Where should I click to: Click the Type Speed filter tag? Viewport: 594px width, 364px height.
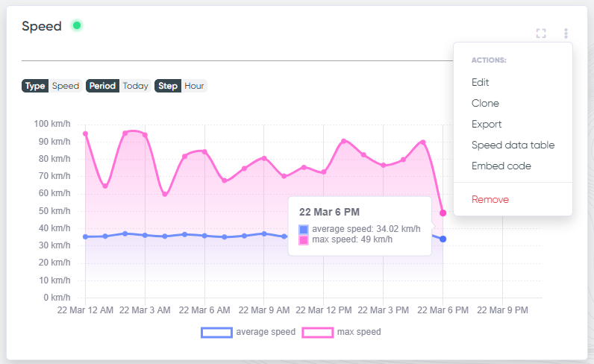tap(52, 86)
